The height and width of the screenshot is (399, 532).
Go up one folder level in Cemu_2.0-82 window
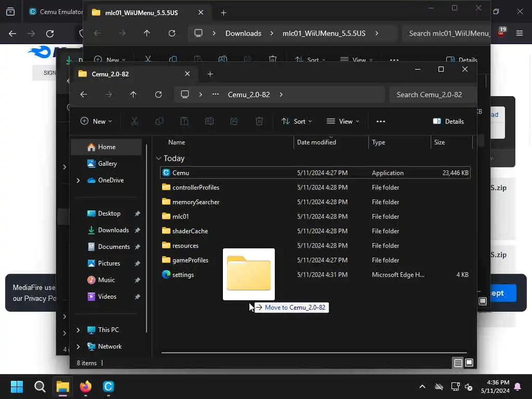(134, 95)
